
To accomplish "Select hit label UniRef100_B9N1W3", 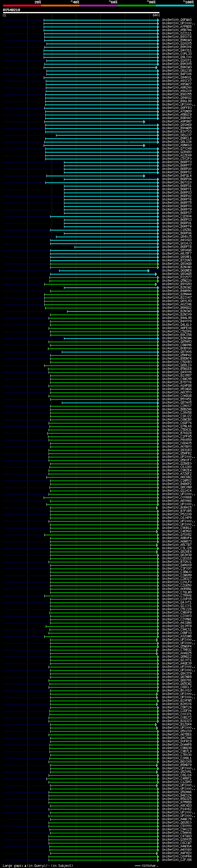I will [176, 40].
